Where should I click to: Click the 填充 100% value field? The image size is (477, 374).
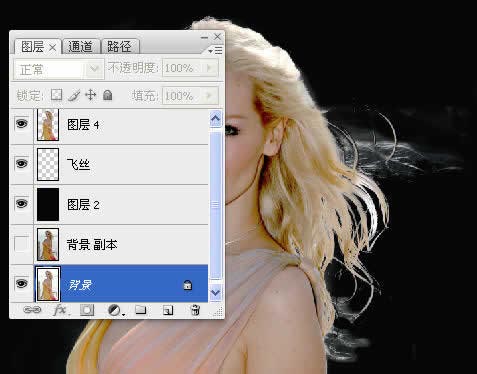[183, 96]
